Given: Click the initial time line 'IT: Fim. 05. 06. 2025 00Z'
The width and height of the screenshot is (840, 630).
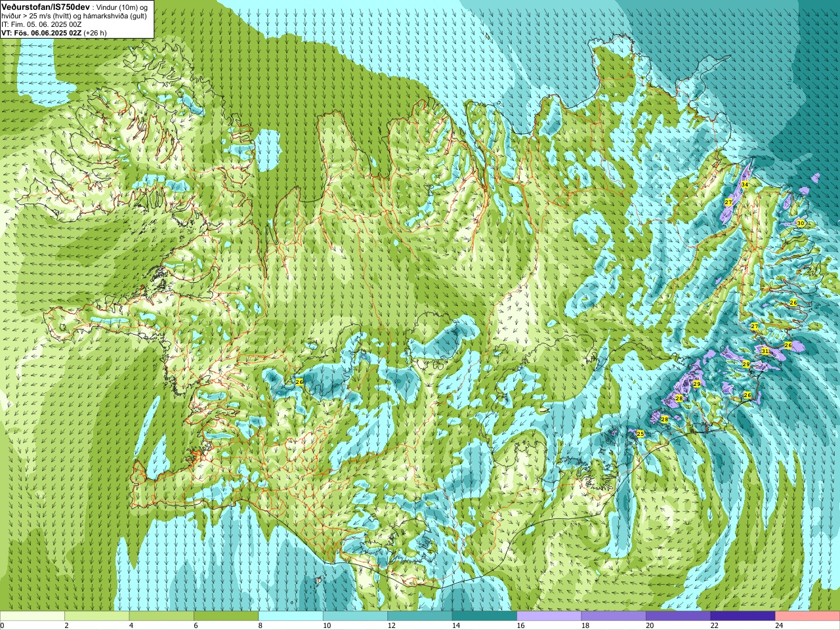Looking at the screenshot, I should (41, 24).
